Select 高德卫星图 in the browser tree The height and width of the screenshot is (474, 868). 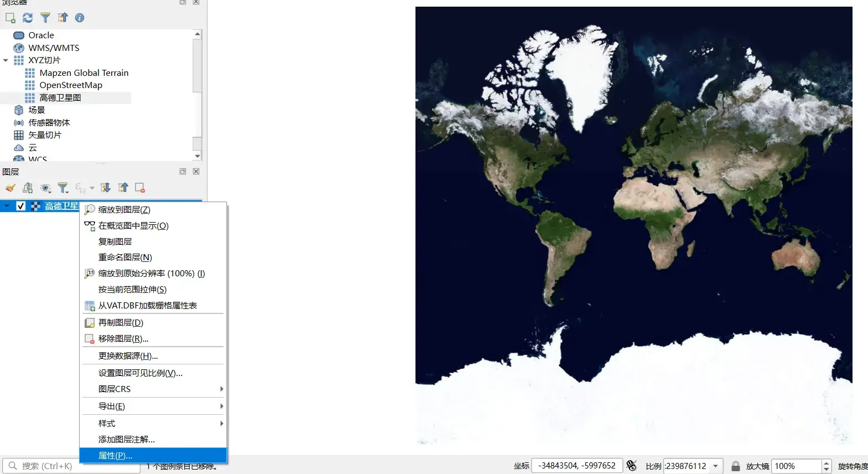[60, 98]
